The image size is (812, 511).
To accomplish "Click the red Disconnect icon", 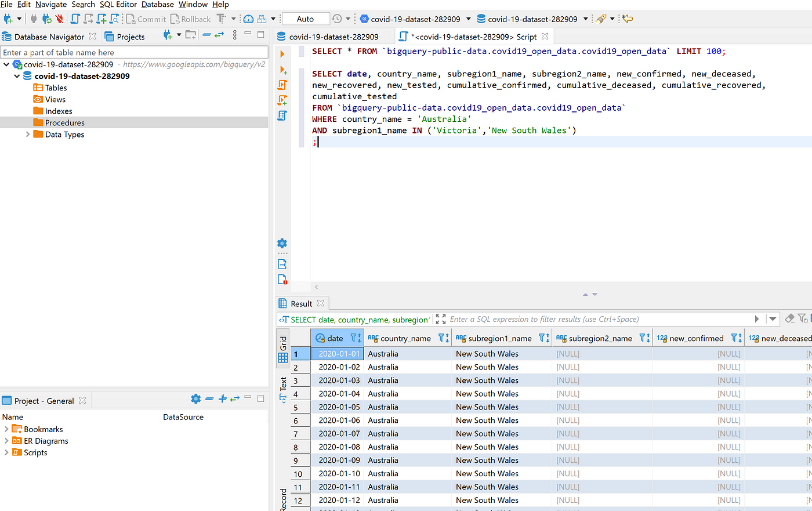I will [x=59, y=19].
